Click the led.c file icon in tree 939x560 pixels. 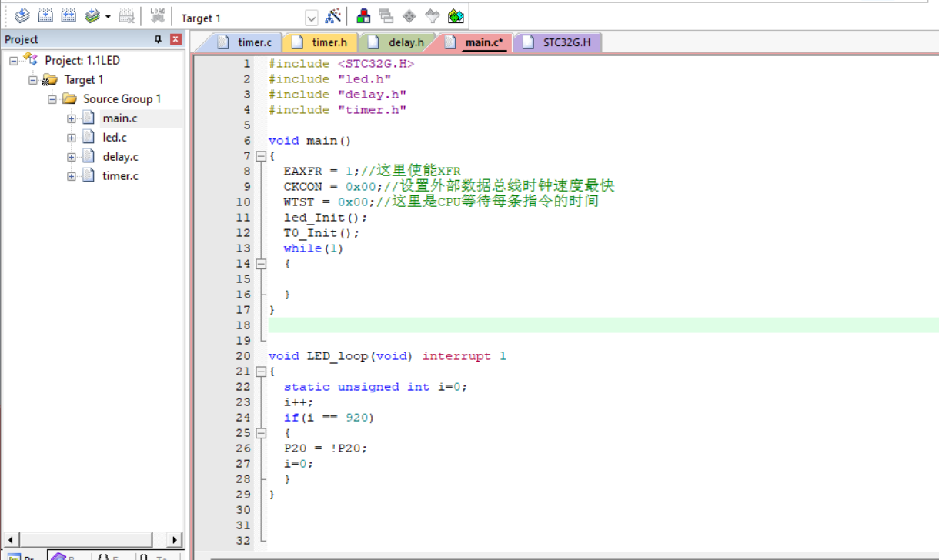pos(89,137)
